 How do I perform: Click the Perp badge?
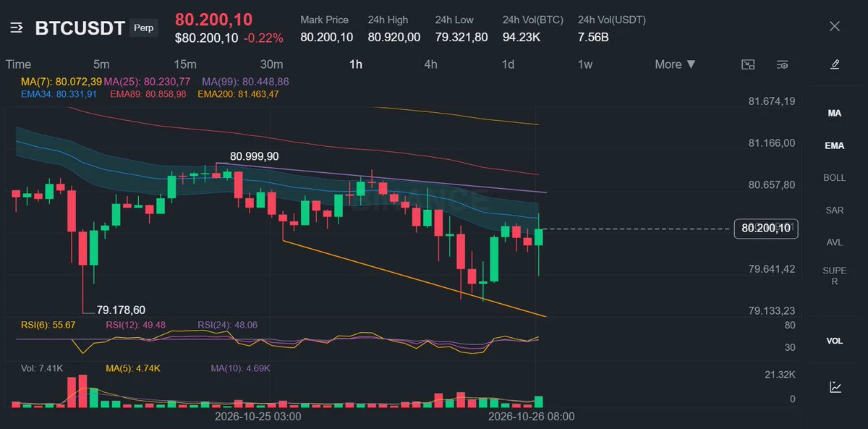point(143,28)
